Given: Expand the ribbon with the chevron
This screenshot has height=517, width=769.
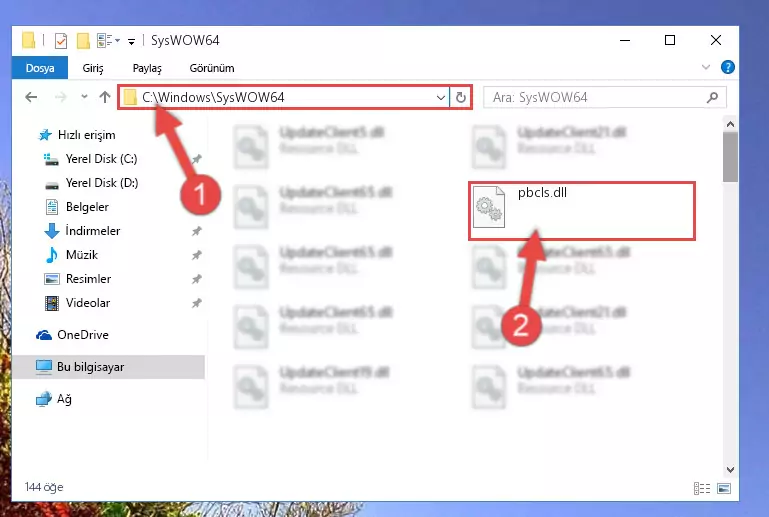Looking at the screenshot, I should (x=706, y=67).
